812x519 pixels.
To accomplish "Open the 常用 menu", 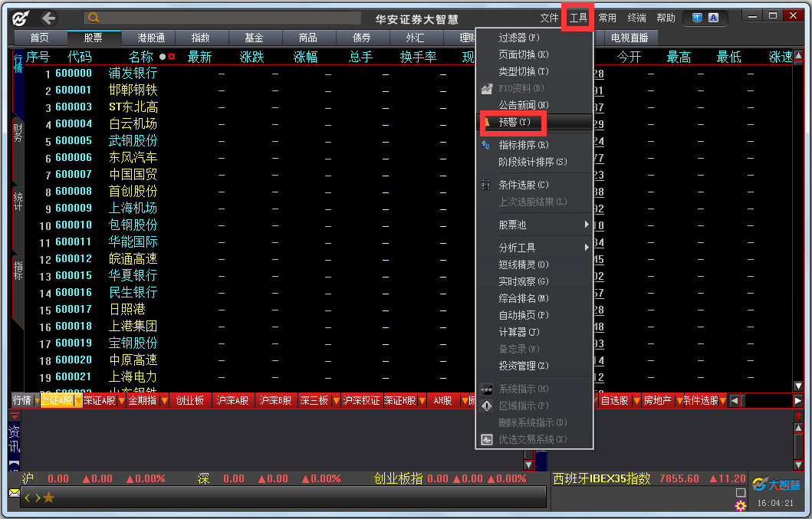I will (x=607, y=18).
